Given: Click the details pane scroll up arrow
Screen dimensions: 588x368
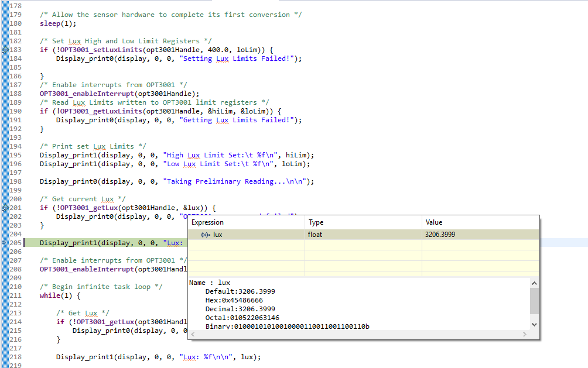Looking at the screenshot, I should click(534, 283).
